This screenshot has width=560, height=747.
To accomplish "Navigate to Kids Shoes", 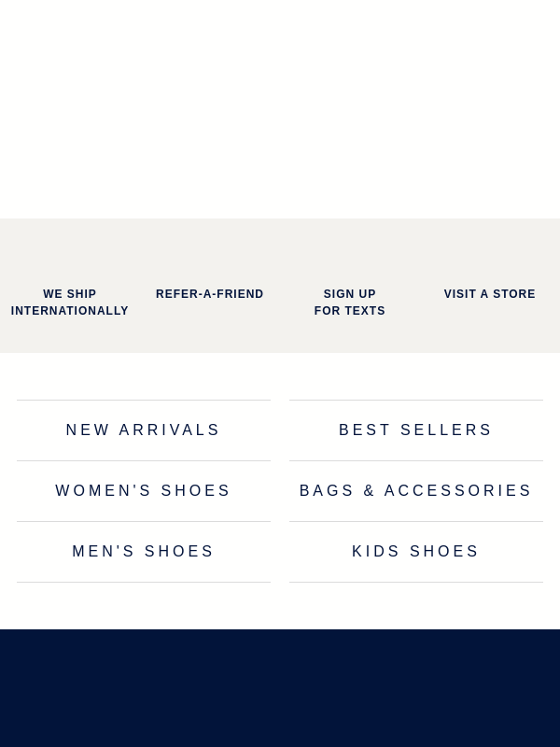I will click(416, 552).
